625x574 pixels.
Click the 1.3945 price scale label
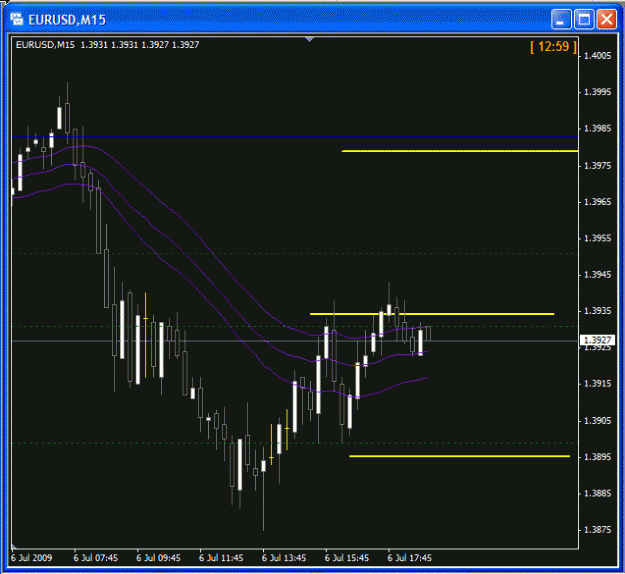(597, 275)
